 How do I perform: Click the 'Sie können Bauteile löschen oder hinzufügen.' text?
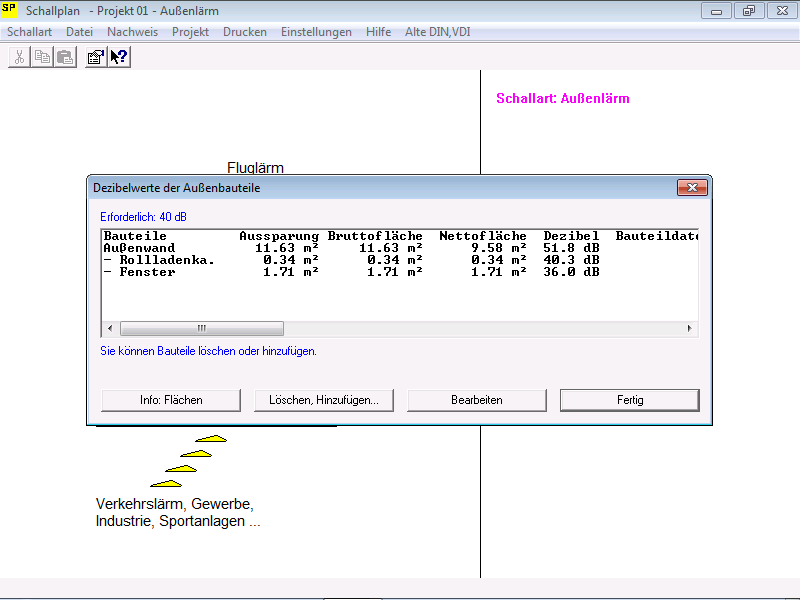click(x=208, y=351)
